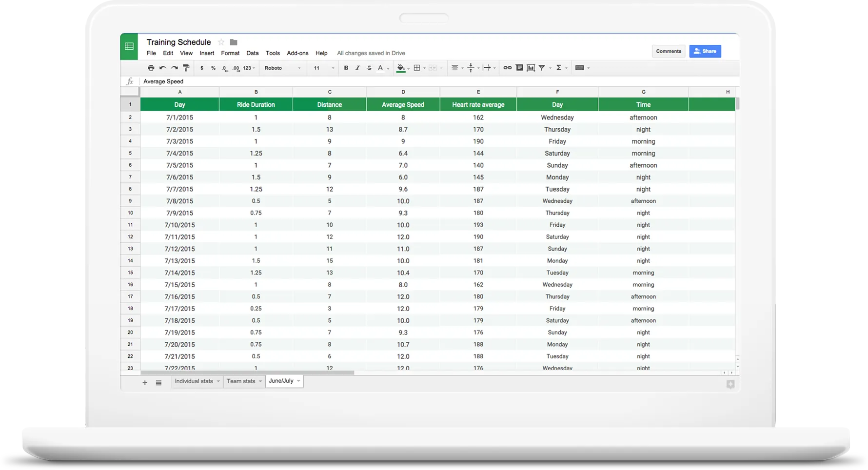Screen dimensions: 868x470
Task: Open the Roboto font dropdown
Action: click(283, 68)
